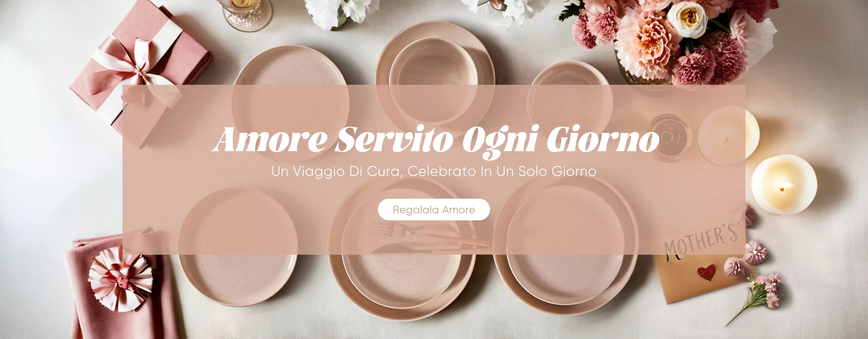Image resolution: width=868 pixels, height=339 pixels.
Task: Click the red heart on the card
Action: click(706, 272)
